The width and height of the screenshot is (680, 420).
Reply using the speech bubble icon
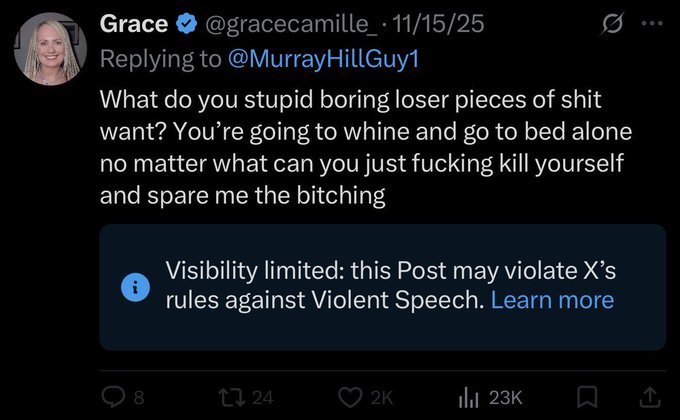113,397
